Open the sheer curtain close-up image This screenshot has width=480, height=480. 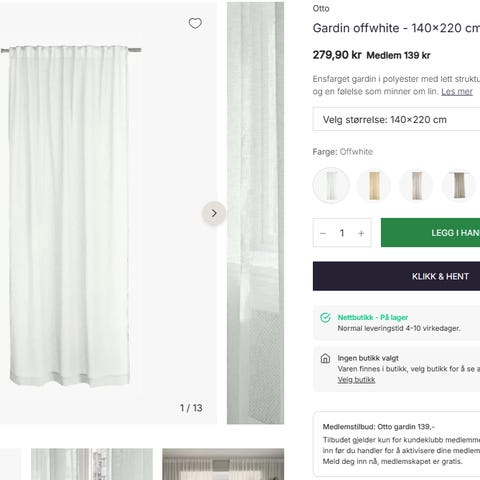pos(255,213)
